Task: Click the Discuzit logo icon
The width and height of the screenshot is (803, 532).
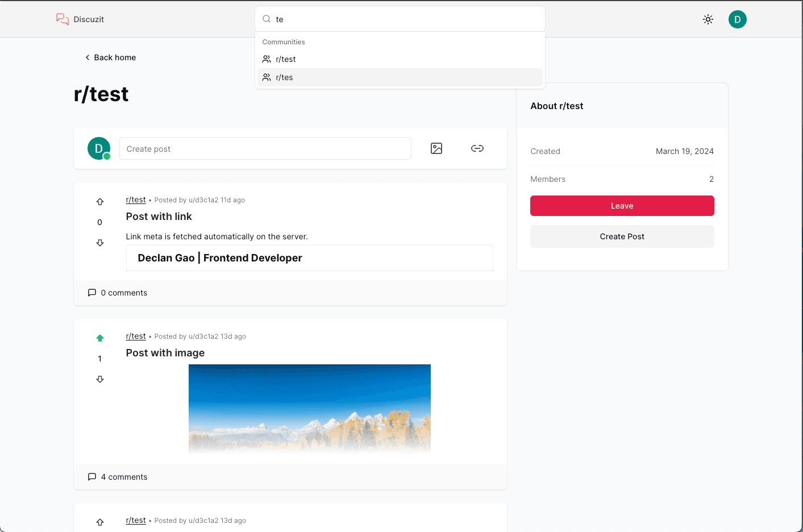Action: pyautogui.click(x=63, y=19)
